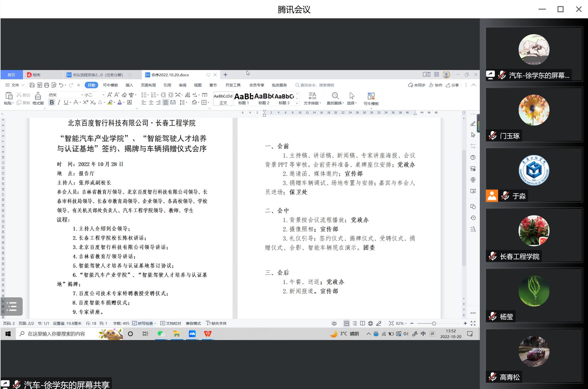Click the print icon in quick toolbar
The width and height of the screenshot is (588, 389).
(x=47, y=85)
